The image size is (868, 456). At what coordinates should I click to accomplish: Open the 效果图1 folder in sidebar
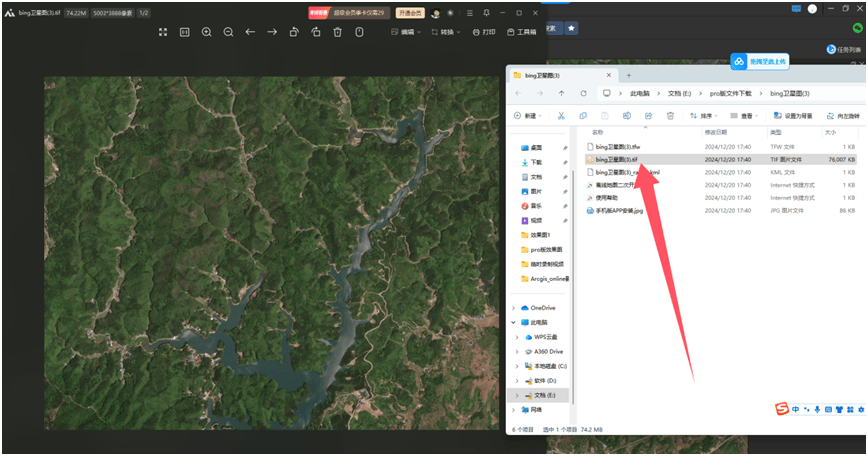[x=536, y=235]
